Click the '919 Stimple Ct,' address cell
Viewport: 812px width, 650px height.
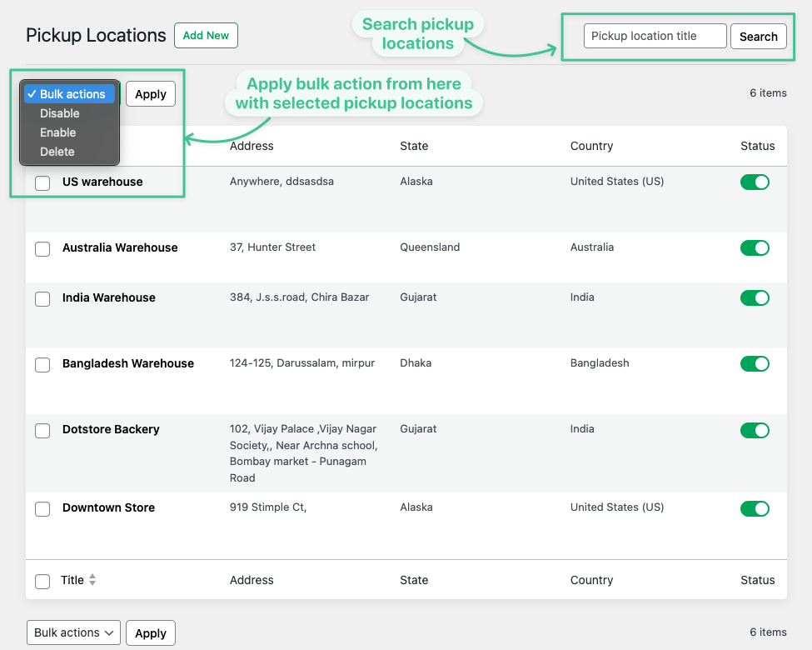268,507
